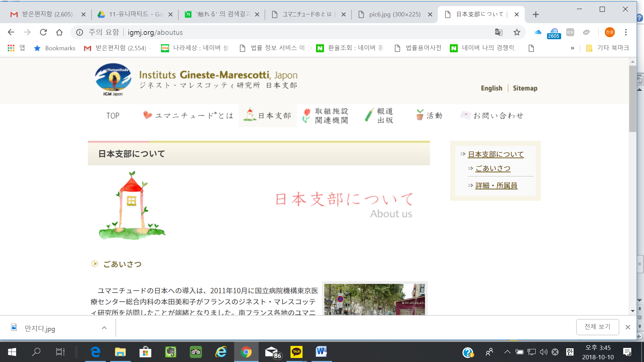644x362 pixels.
Task: Open the Chrome three-dot menu
Action: [x=626, y=32]
